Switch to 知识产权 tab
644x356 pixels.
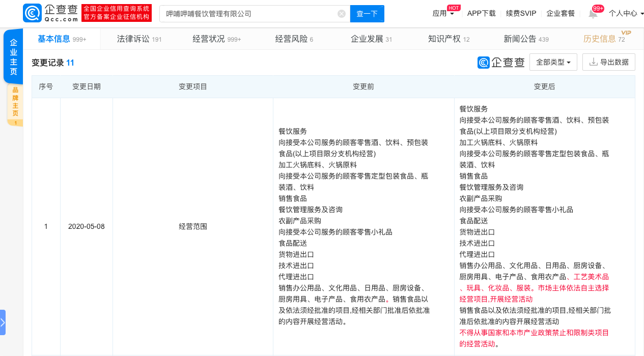point(449,39)
